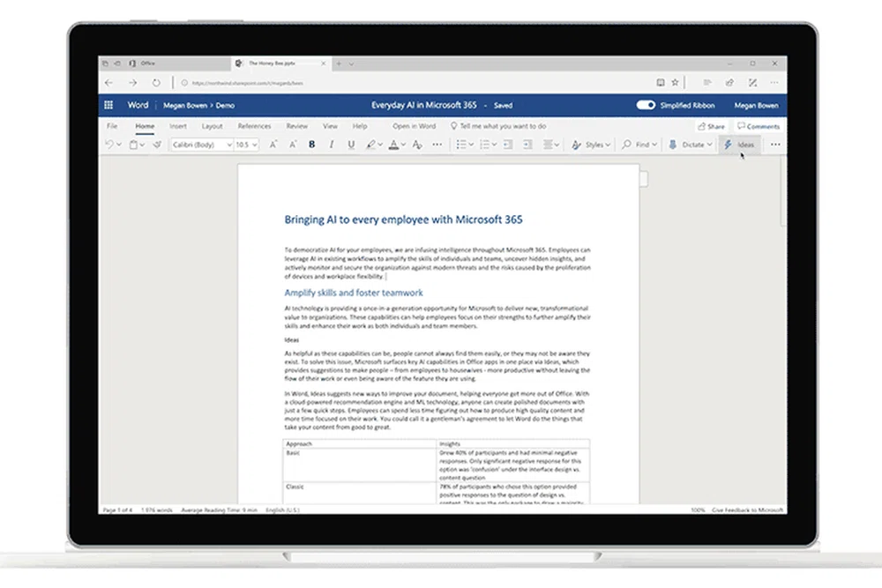Open the References tab
Screen dimensions: 882x588
[254, 126]
